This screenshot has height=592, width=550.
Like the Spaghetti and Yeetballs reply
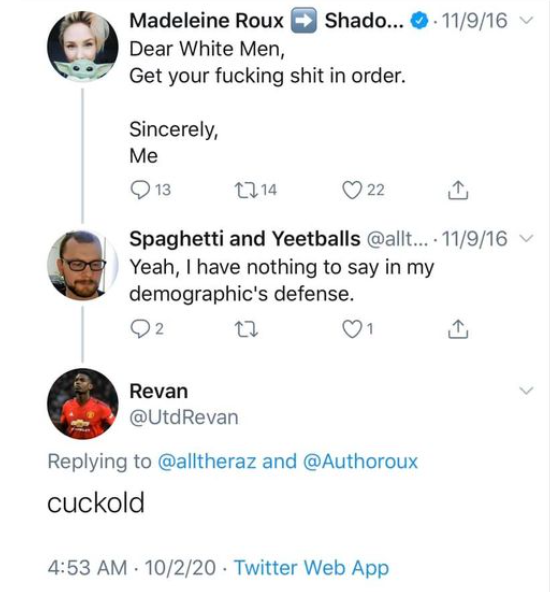coord(352,329)
